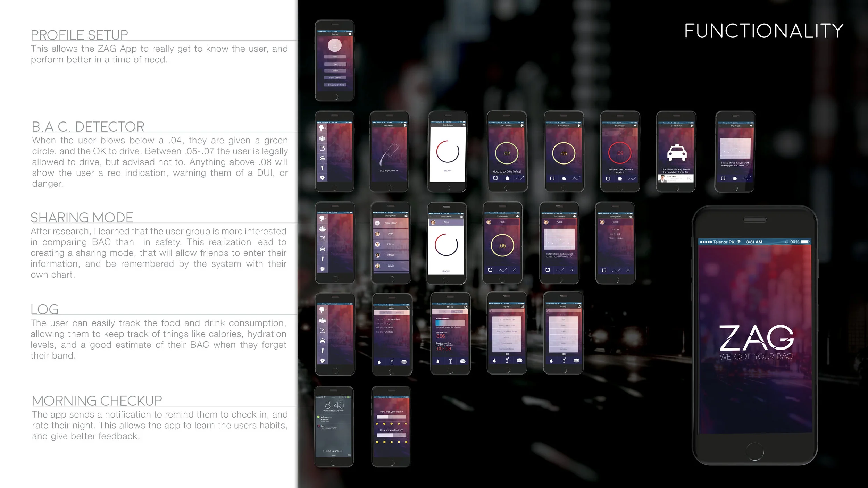The image size is (868, 488).
Task: Tap Emergency Contacts field in Profile Setup
Action: pyautogui.click(x=335, y=85)
